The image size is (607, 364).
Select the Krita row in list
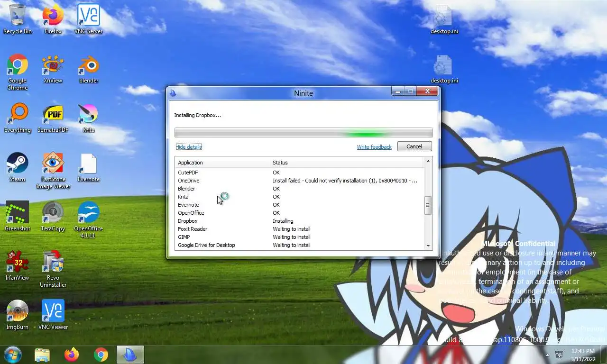coord(299,197)
